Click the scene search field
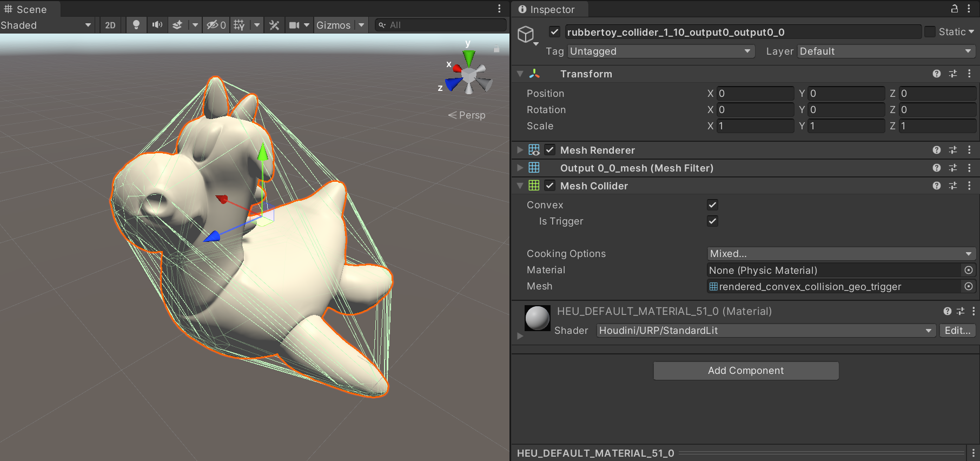This screenshot has width=980, height=461. [440, 25]
